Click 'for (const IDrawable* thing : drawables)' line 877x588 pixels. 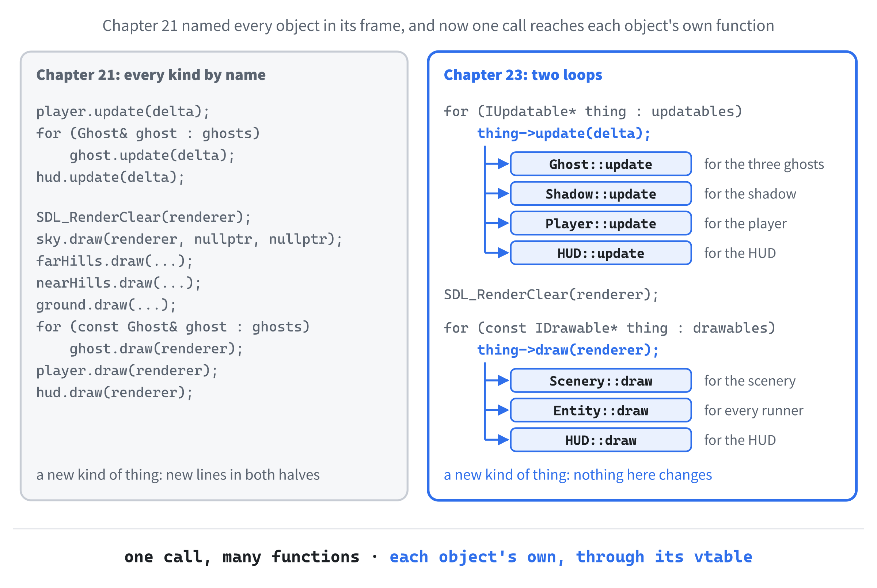coord(609,328)
